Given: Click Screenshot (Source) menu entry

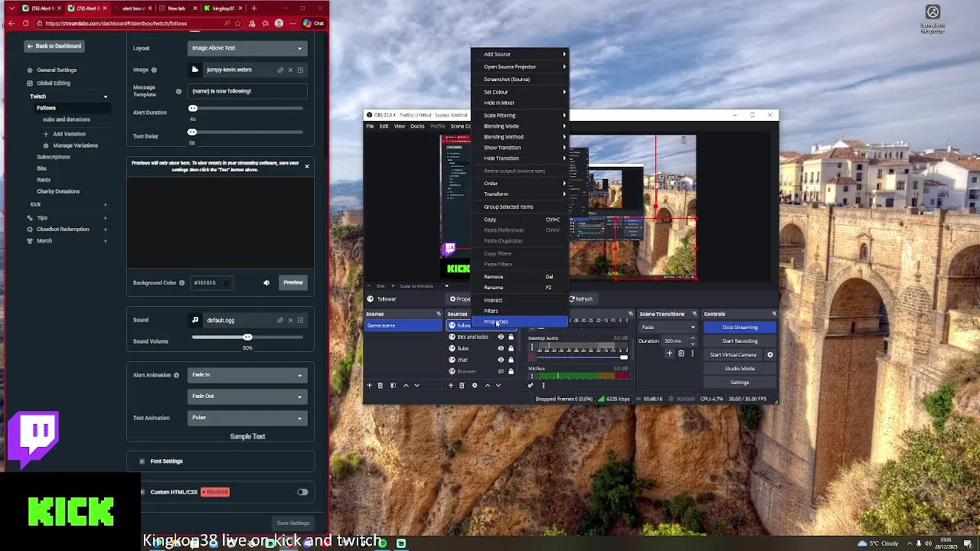Looking at the screenshot, I should (x=519, y=79).
